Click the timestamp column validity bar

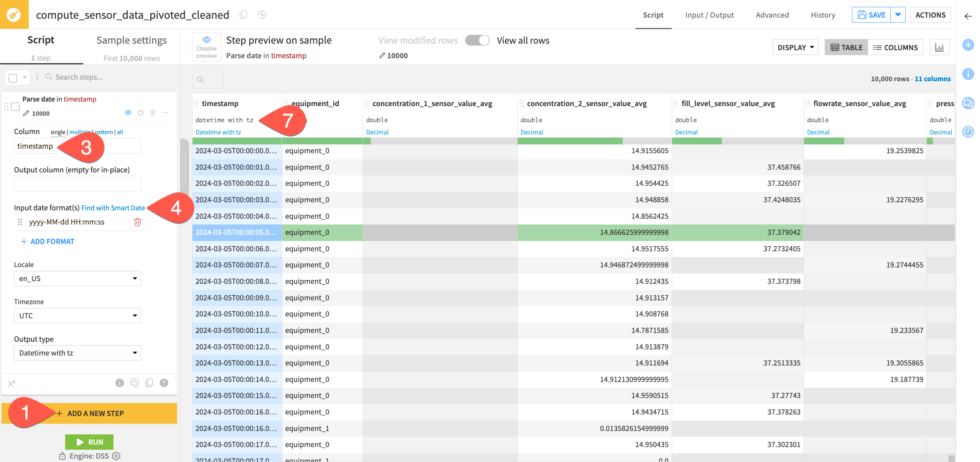[x=237, y=141]
